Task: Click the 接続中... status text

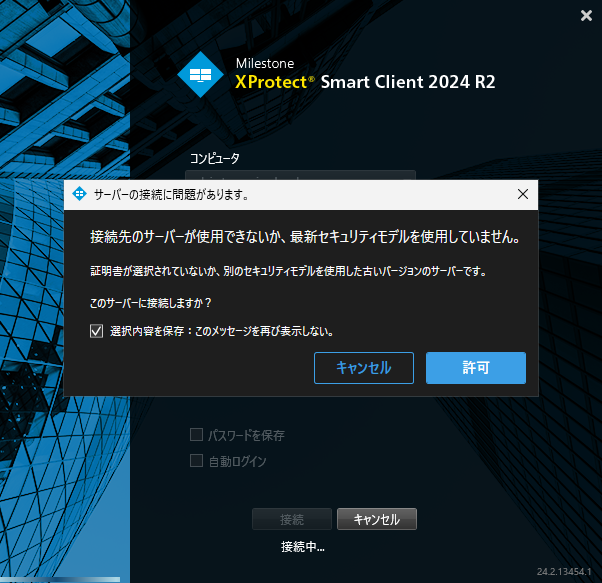Action: pyautogui.click(x=303, y=547)
